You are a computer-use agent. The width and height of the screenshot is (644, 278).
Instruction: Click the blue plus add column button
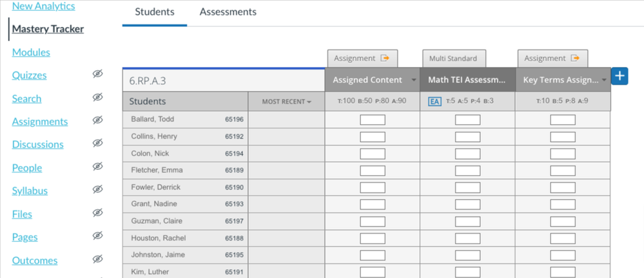point(619,76)
